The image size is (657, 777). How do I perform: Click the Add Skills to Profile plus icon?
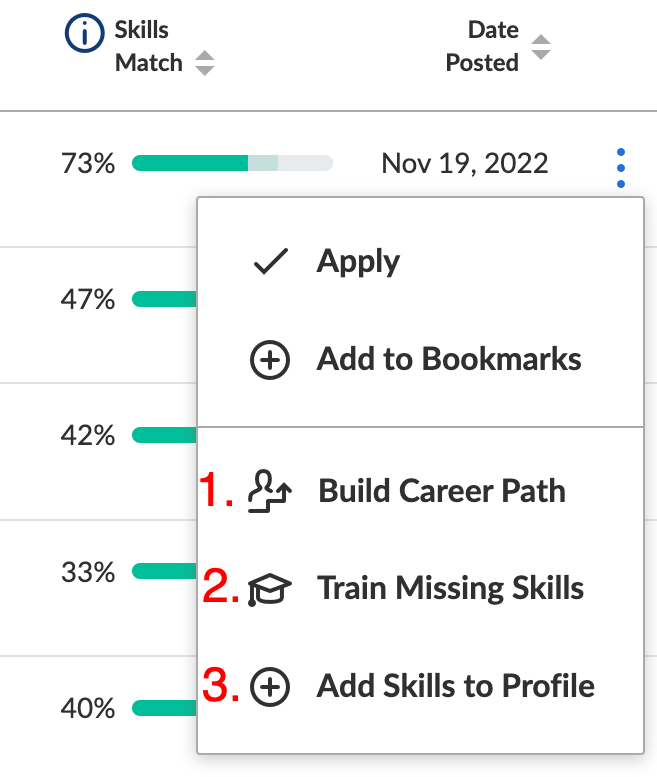[x=270, y=687]
